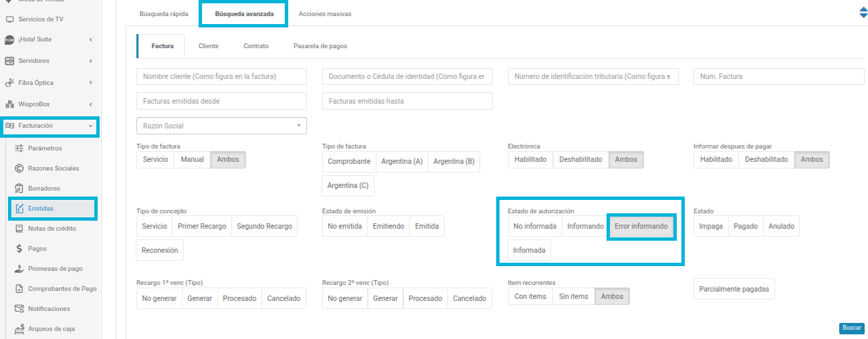This screenshot has height=339, width=868.
Task: Focus the Nombre cliente input field
Action: 221,76
